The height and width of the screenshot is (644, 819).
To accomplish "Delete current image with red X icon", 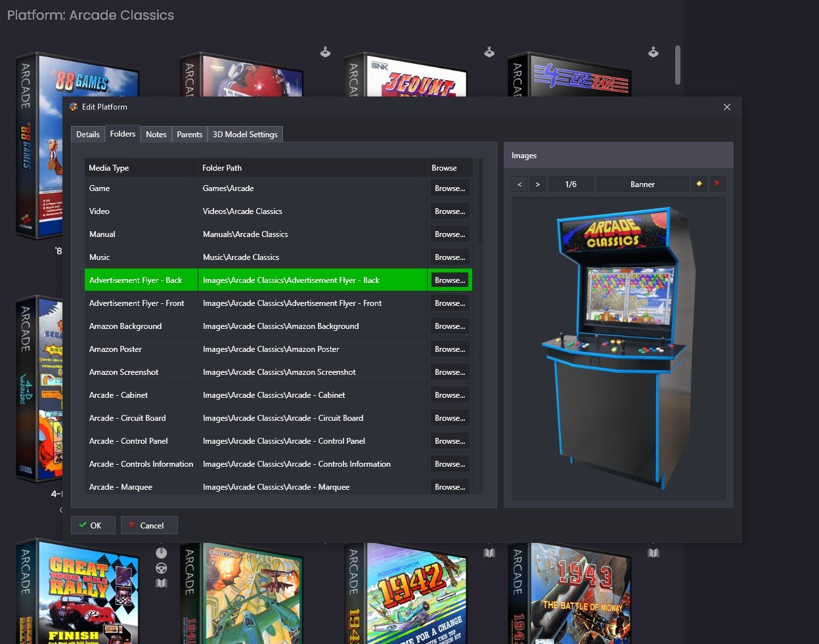I will (717, 184).
